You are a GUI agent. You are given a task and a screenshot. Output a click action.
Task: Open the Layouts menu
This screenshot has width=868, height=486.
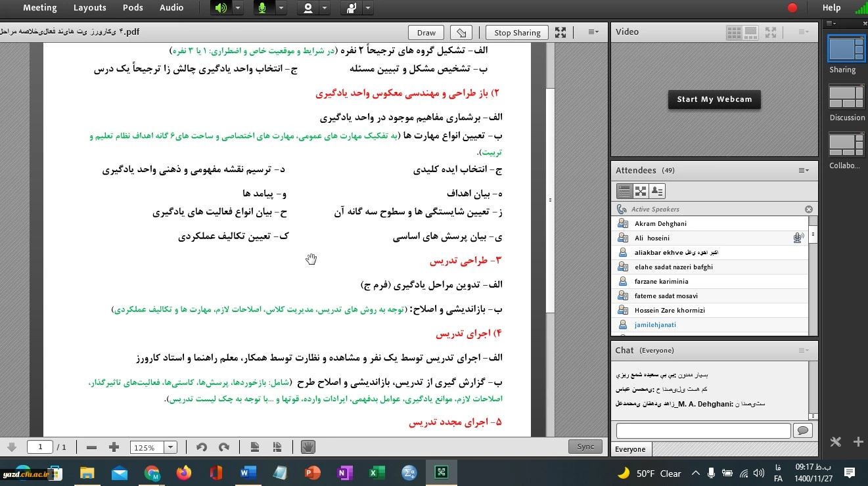(x=89, y=8)
